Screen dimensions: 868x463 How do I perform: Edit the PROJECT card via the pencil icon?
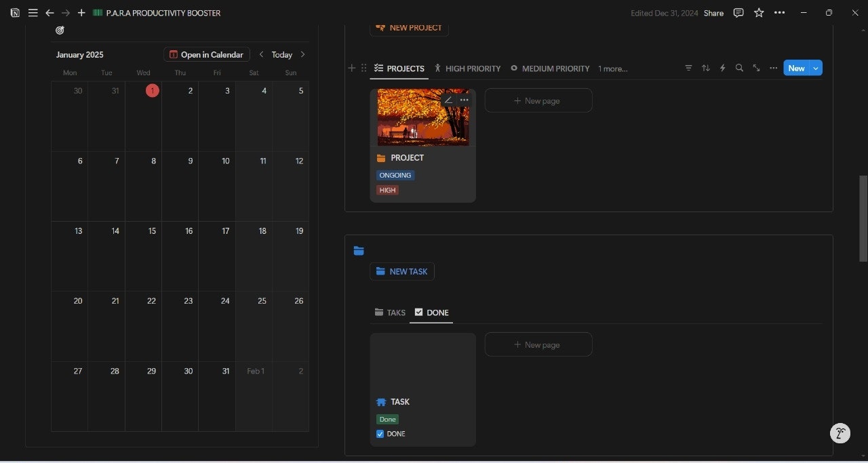pyautogui.click(x=448, y=100)
